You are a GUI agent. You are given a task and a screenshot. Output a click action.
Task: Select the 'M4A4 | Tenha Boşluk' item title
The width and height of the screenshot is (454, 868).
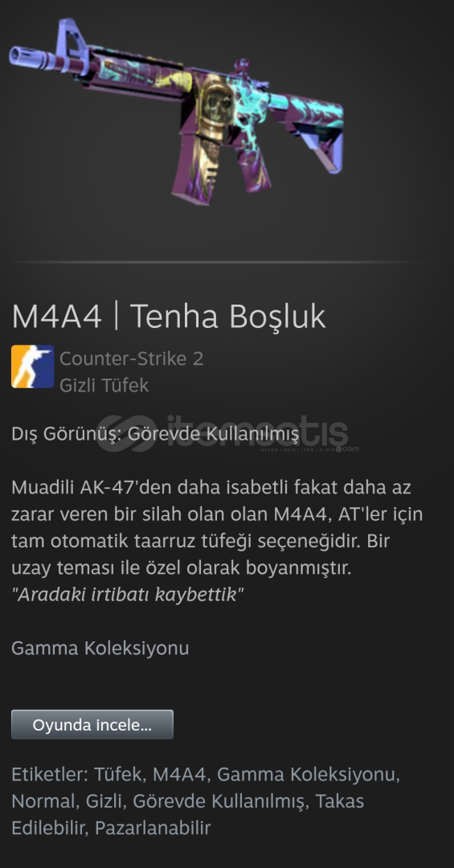click(x=168, y=317)
